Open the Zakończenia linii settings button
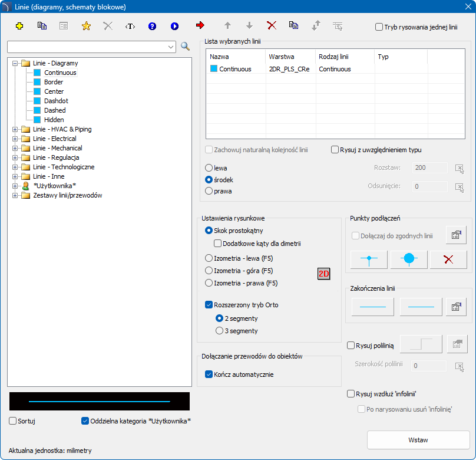Screen dimensions: 476x460 pos(456,307)
